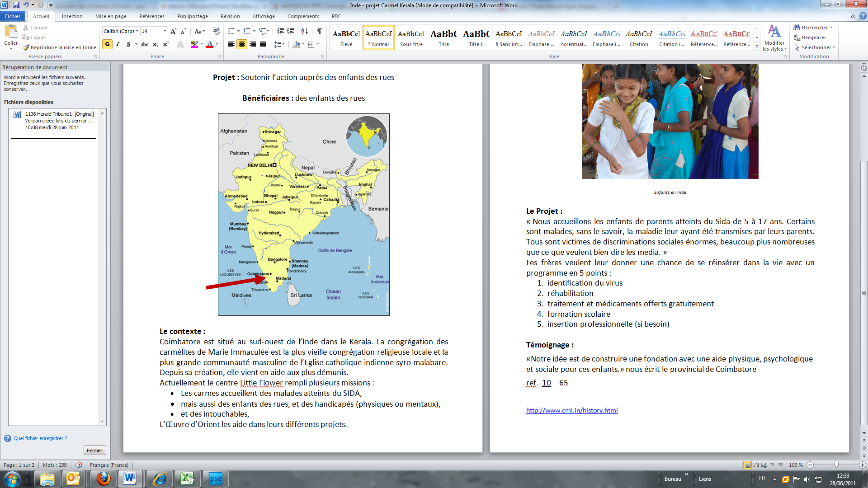Expand the Rechercher dropdown arrow
This screenshot has width=868, height=488.
[x=831, y=28]
